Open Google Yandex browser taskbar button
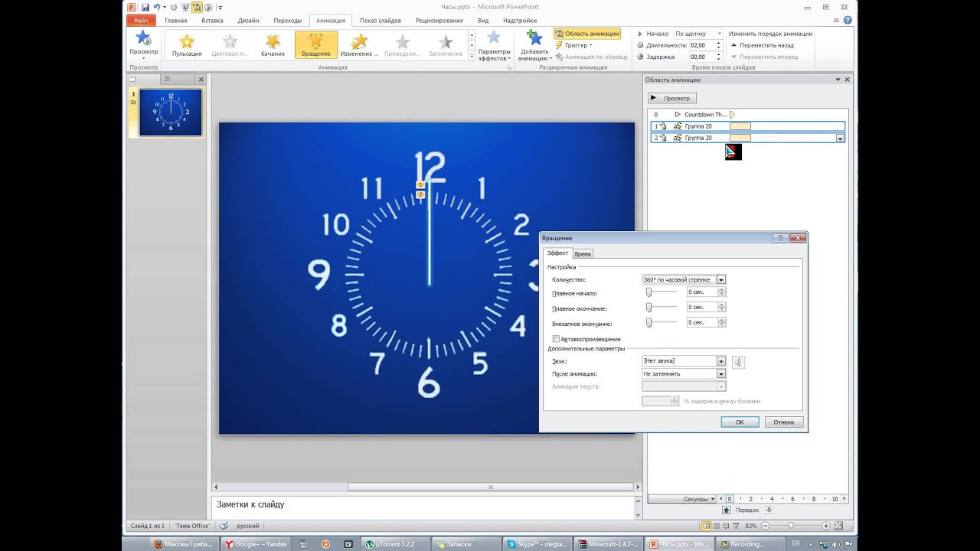This screenshot has height=551, width=980. 256,544
